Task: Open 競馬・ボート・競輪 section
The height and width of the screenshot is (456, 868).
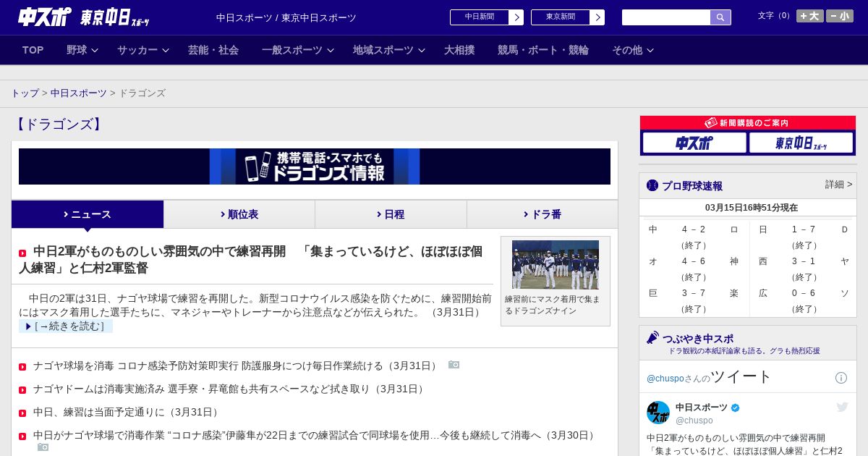Action: pos(543,50)
